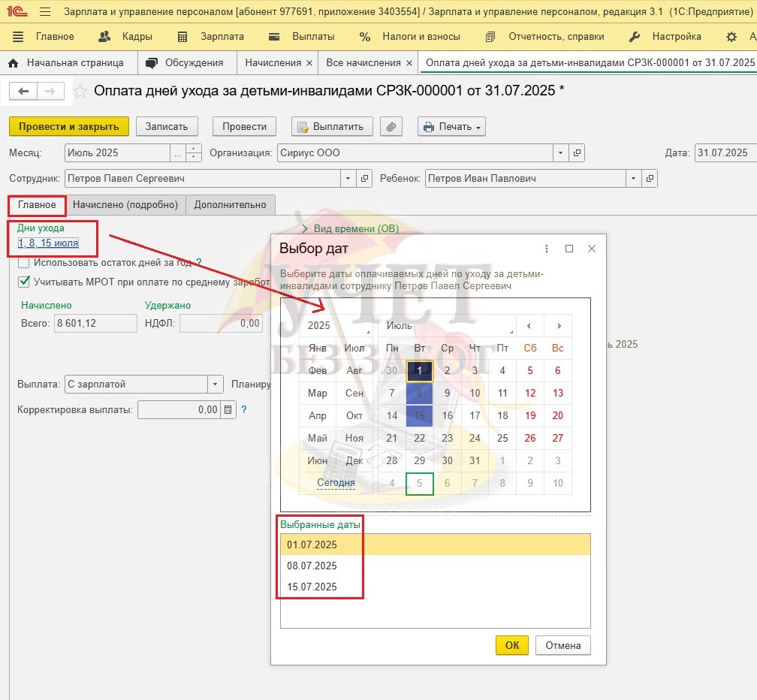Screen dimensions: 757x700
Task: Expand the Ребенок dropdown list
Action: click(633, 179)
